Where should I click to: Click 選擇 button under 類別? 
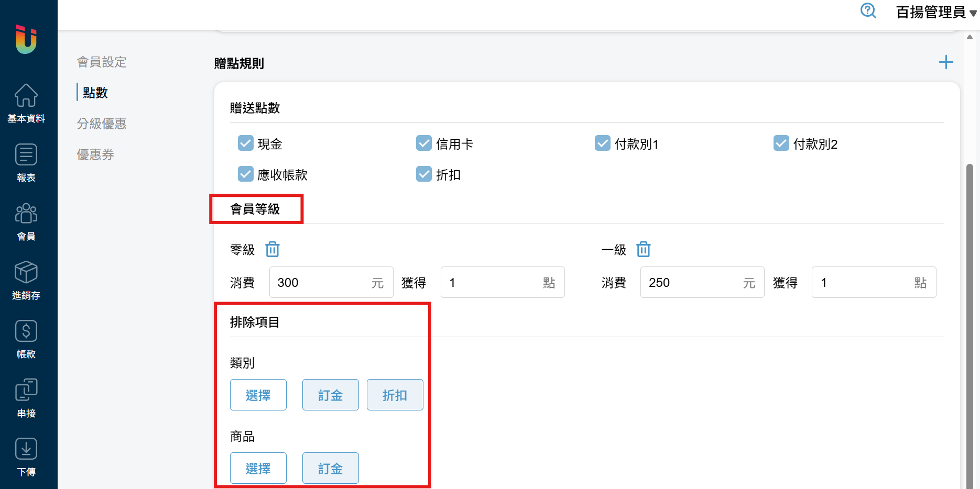click(258, 395)
